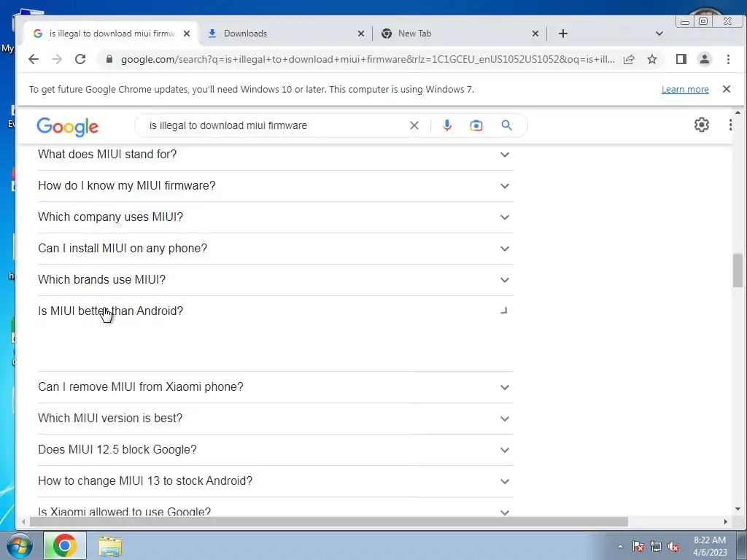Open a new browser tab
747x560 pixels.
click(x=563, y=34)
